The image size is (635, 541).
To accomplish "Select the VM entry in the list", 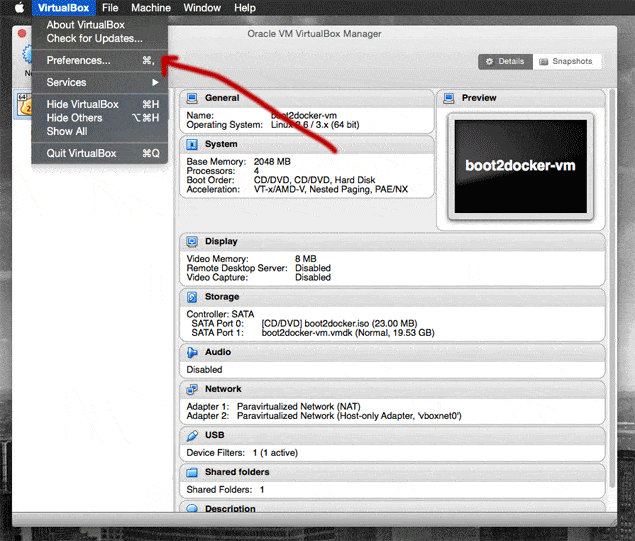I will pos(23,105).
